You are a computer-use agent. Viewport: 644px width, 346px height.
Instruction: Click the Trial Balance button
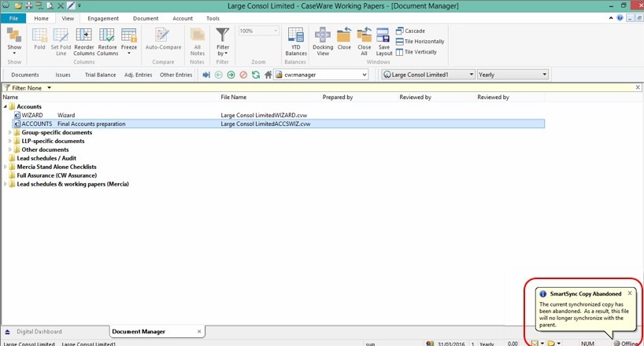coord(101,75)
